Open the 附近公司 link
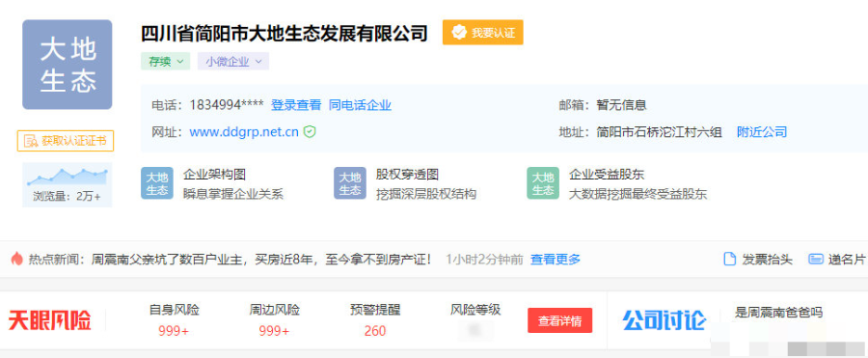The height and width of the screenshot is (358, 868). (762, 132)
